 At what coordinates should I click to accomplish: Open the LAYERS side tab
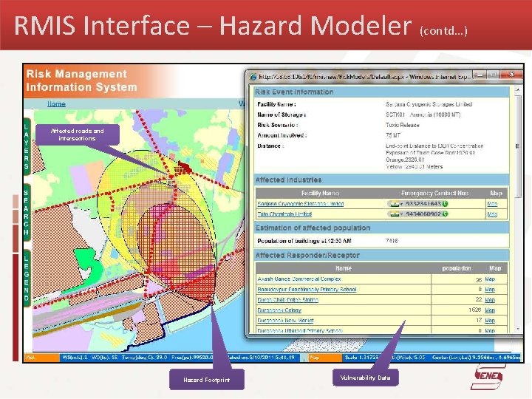[x=27, y=146]
